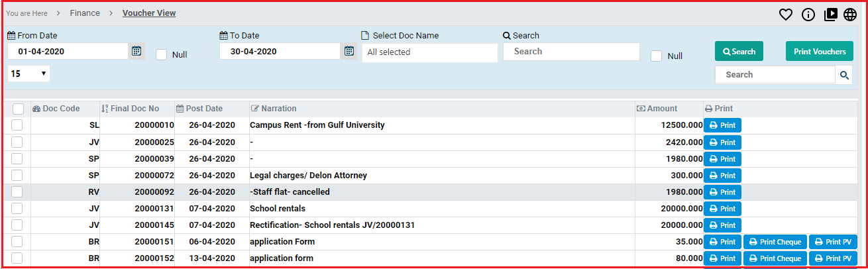This screenshot has width=868, height=269.
Task: Click the globe language icon
Action: click(850, 15)
